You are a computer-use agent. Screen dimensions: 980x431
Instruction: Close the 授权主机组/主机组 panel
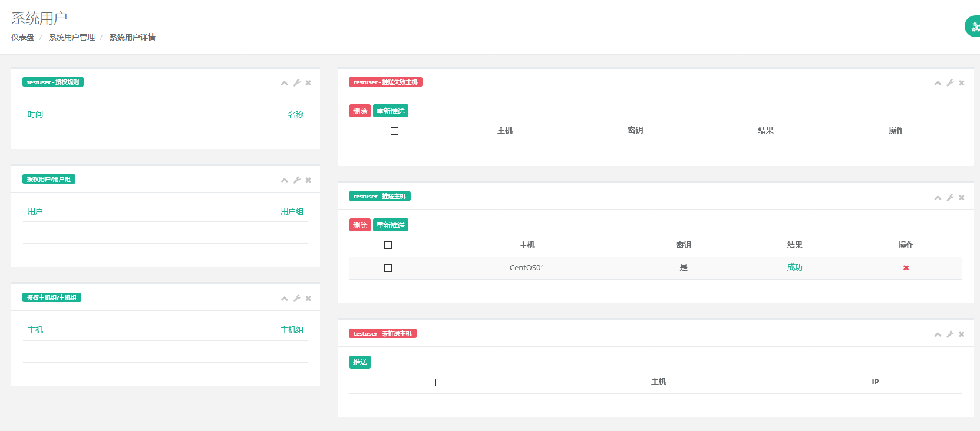(x=308, y=299)
